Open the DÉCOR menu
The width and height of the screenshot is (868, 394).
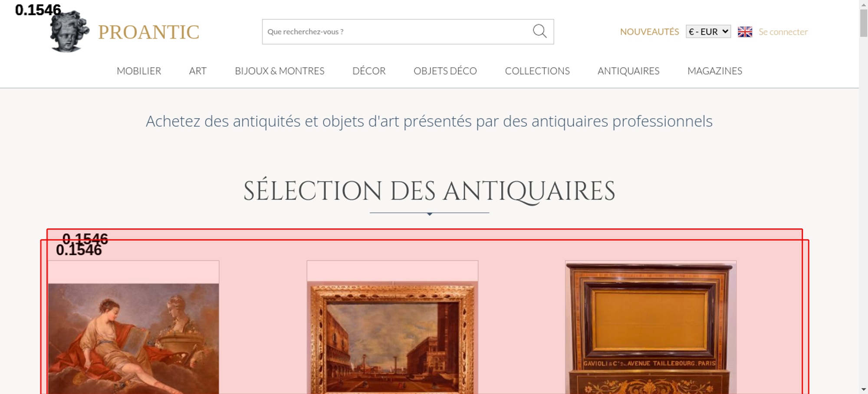(x=369, y=71)
